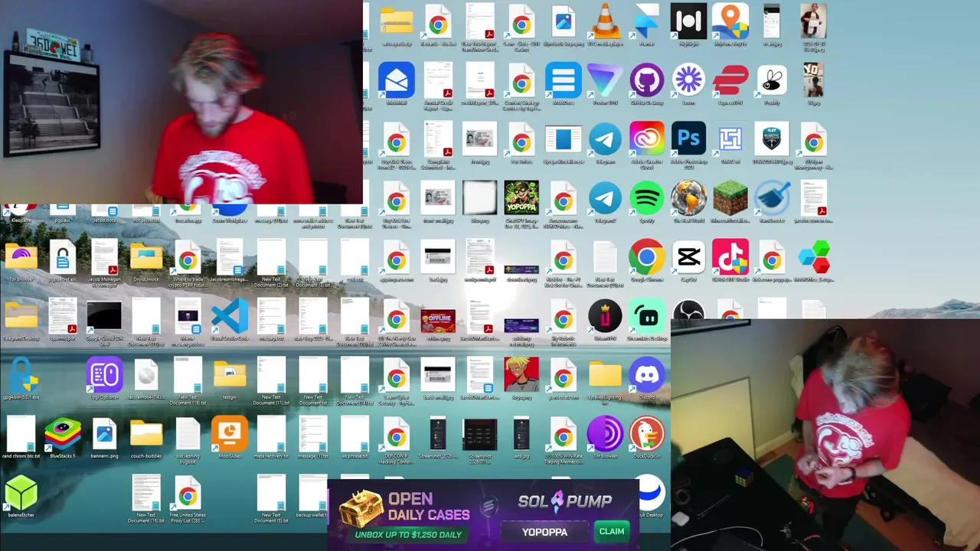Viewport: 980px width, 551px height.
Task: Open the Discord shortcut
Action: [x=647, y=375]
